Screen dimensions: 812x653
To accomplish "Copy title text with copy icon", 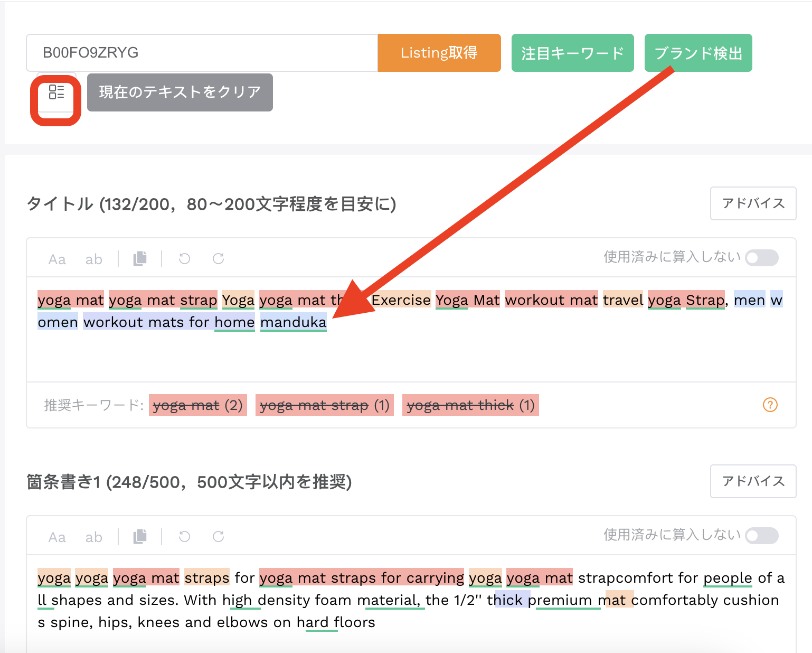I will pos(140,258).
